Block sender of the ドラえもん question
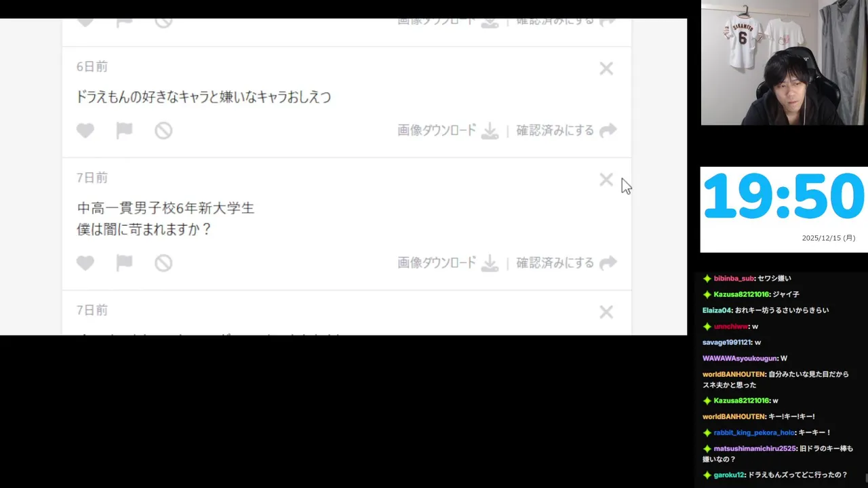The width and height of the screenshot is (868, 488). (163, 131)
